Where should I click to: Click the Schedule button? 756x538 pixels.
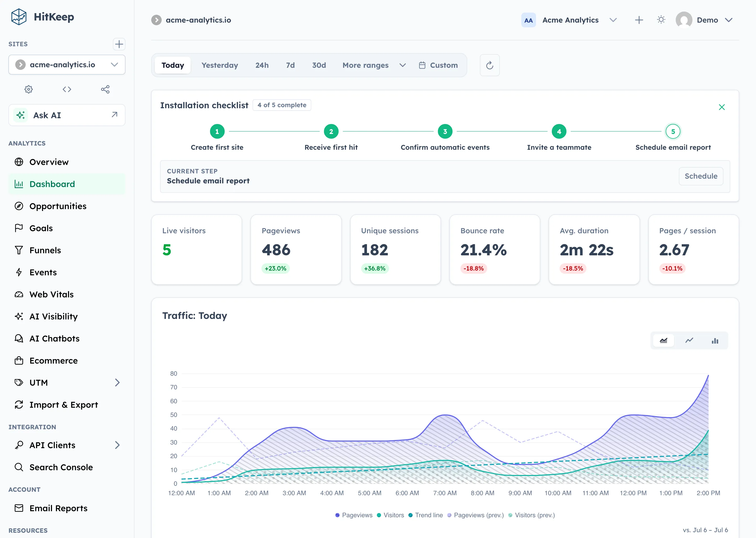pyautogui.click(x=701, y=176)
